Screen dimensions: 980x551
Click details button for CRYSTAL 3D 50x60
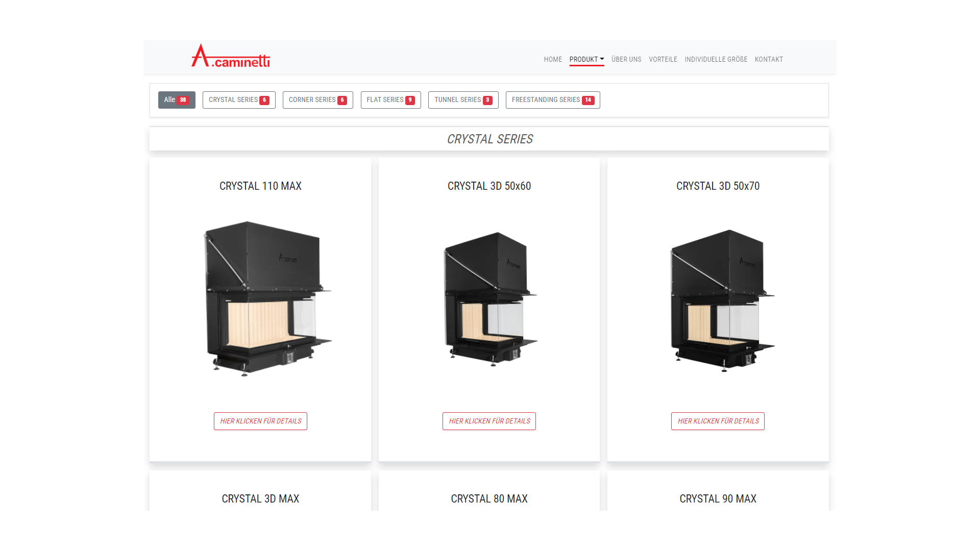pyautogui.click(x=489, y=421)
